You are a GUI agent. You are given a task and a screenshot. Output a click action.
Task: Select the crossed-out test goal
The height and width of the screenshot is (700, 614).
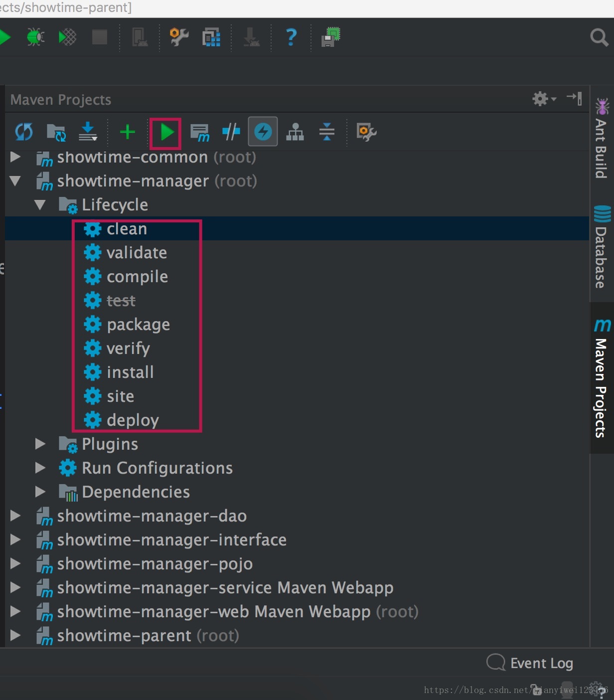(x=297, y=301)
